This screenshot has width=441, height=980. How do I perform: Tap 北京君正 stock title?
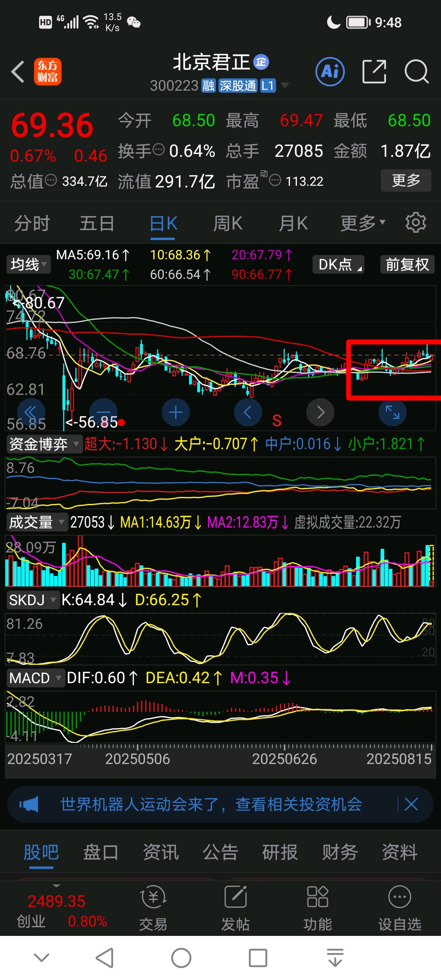(x=212, y=62)
